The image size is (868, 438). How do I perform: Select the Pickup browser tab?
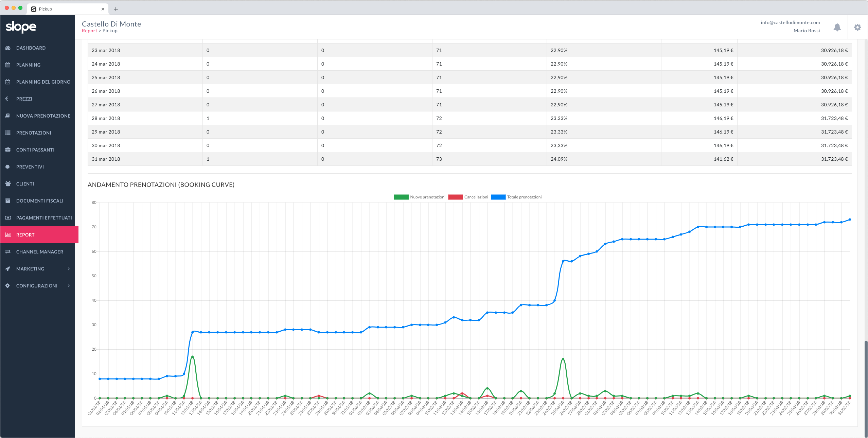[x=68, y=9]
